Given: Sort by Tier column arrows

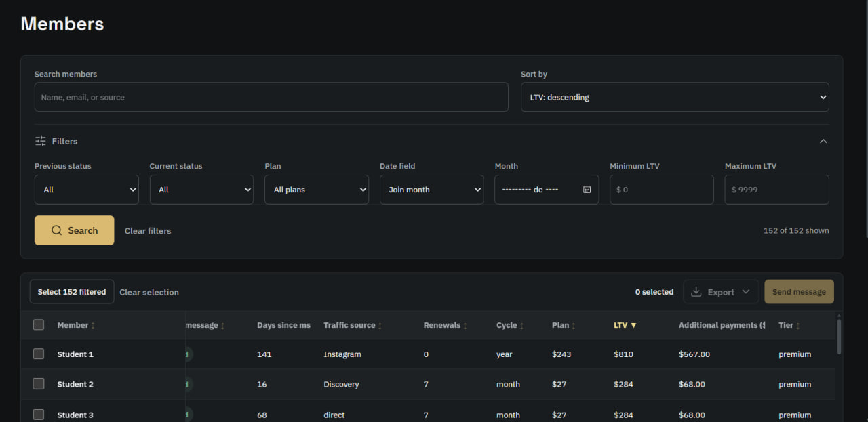Looking at the screenshot, I should [x=798, y=326].
